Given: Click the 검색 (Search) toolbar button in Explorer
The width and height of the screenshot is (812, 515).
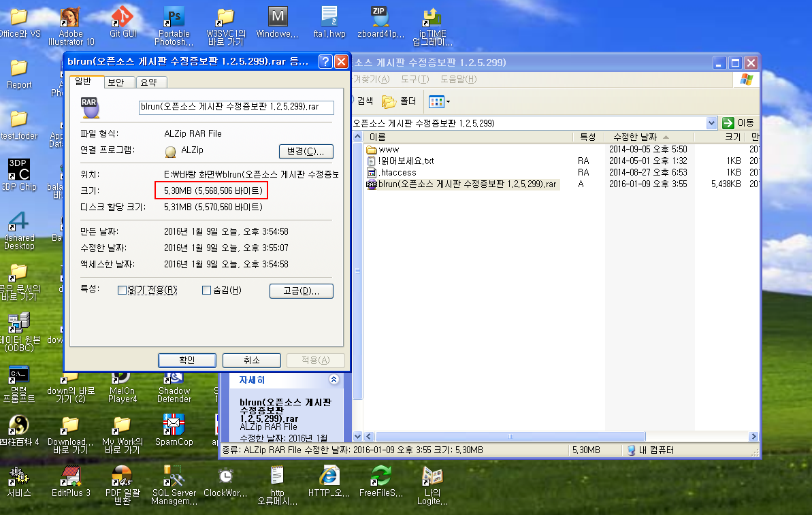Looking at the screenshot, I should pyautogui.click(x=364, y=101).
